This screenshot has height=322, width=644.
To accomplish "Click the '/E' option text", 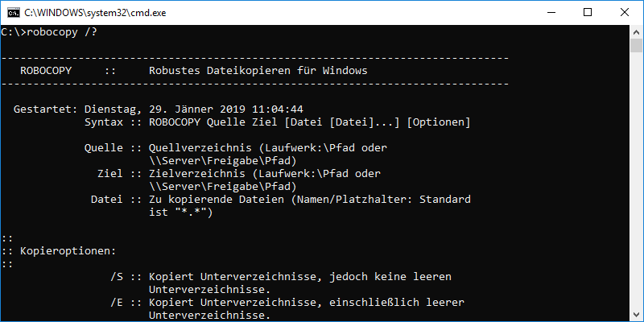I will point(117,303).
